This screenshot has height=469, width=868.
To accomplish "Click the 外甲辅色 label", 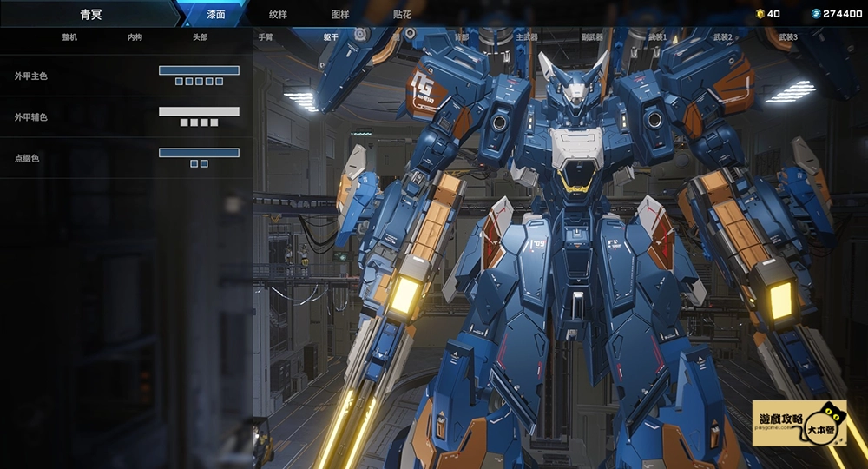I will [31, 117].
